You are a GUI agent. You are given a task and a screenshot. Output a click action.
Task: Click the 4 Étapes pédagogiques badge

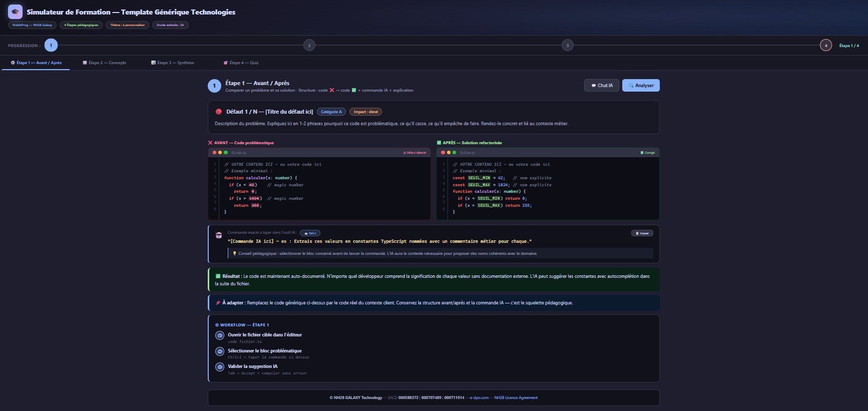(x=81, y=25)
